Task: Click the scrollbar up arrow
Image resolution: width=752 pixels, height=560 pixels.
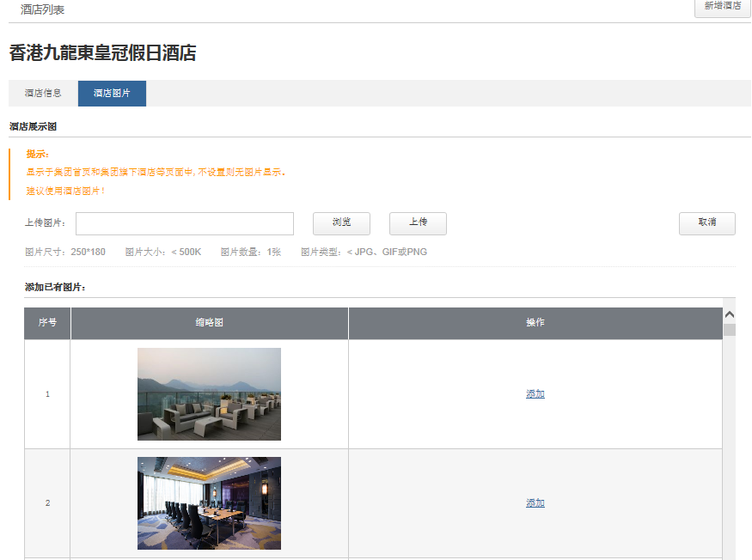Action: 730,314
